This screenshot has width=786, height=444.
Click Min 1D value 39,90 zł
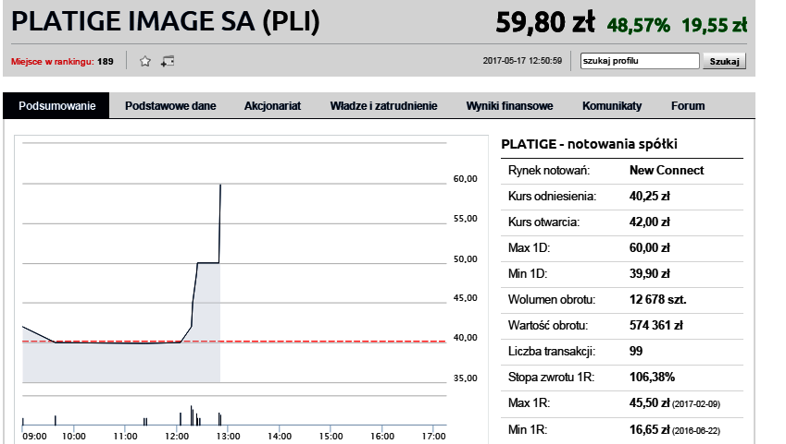[649, 274]
